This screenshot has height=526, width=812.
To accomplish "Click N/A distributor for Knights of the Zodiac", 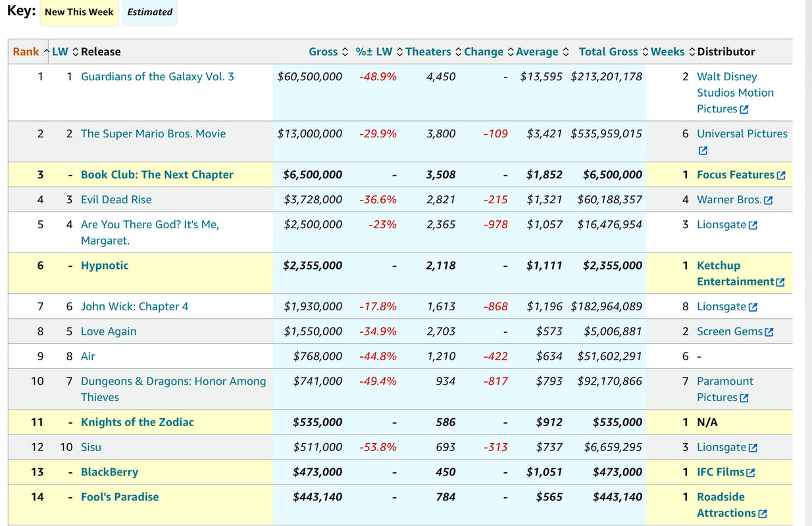I will tap(707, 422).
